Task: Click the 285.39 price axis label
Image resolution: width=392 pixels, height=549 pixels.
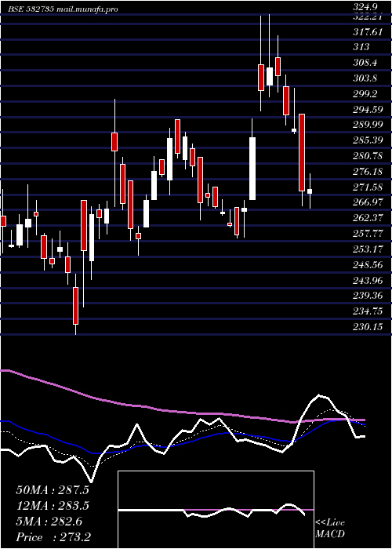Action: [x=368, y=140]
